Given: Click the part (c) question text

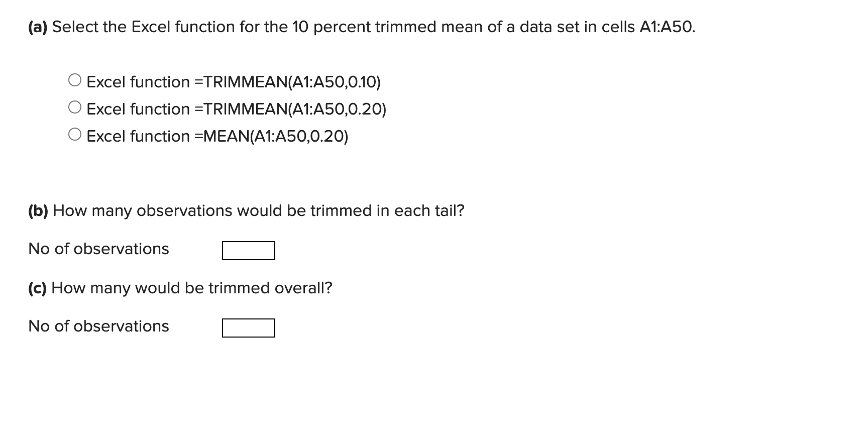Looking at the screenshot, I should pos(181,288).
